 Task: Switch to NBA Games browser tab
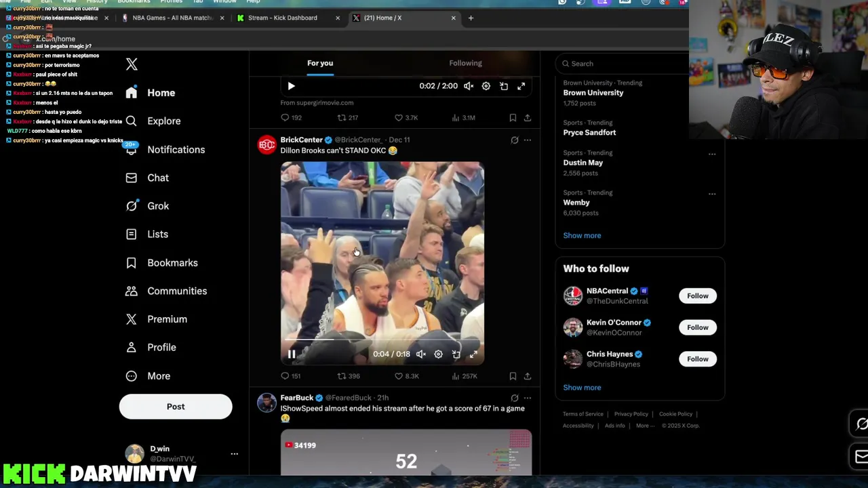(172, 18)
